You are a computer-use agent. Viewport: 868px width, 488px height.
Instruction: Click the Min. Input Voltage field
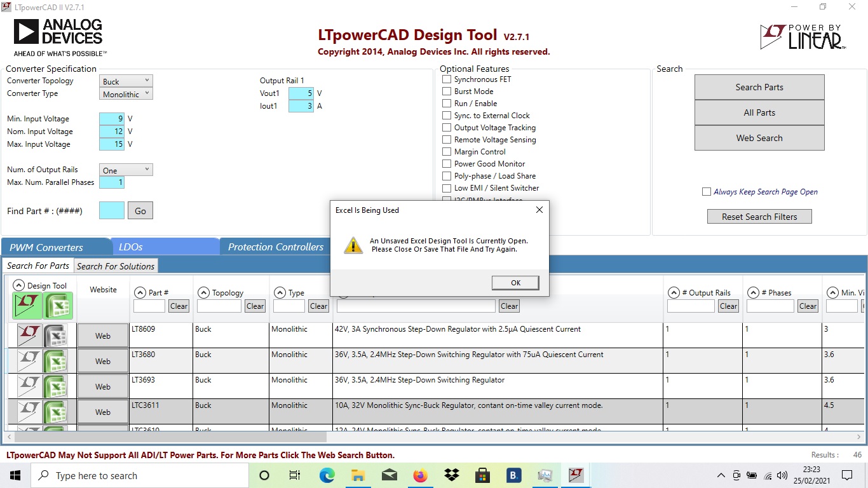pos(112,119)
